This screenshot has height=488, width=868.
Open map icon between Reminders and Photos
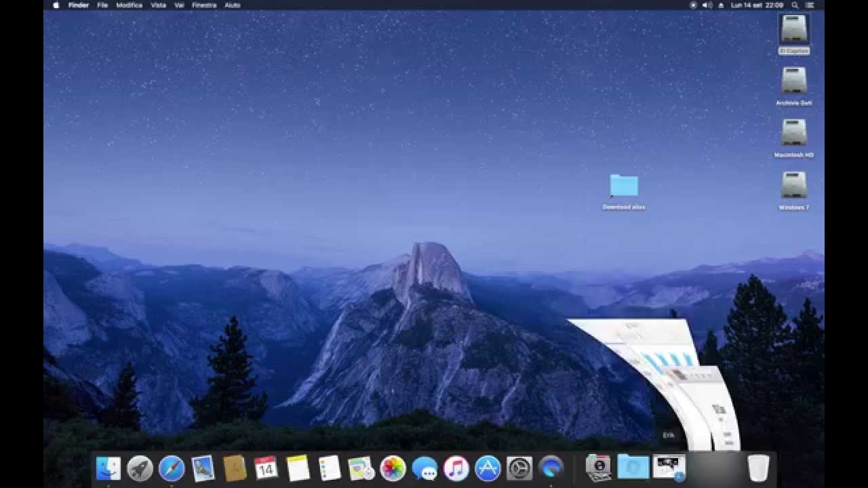coord(361,468)
